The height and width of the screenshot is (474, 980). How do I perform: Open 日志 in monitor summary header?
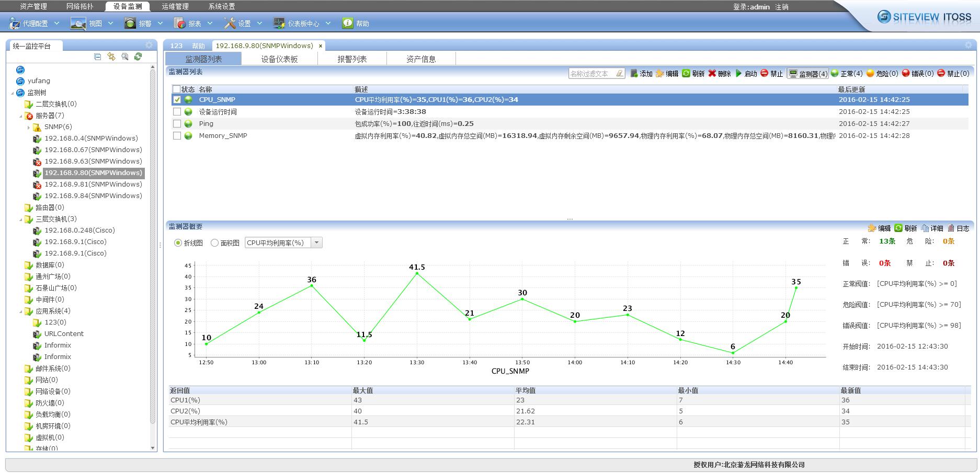958,228
